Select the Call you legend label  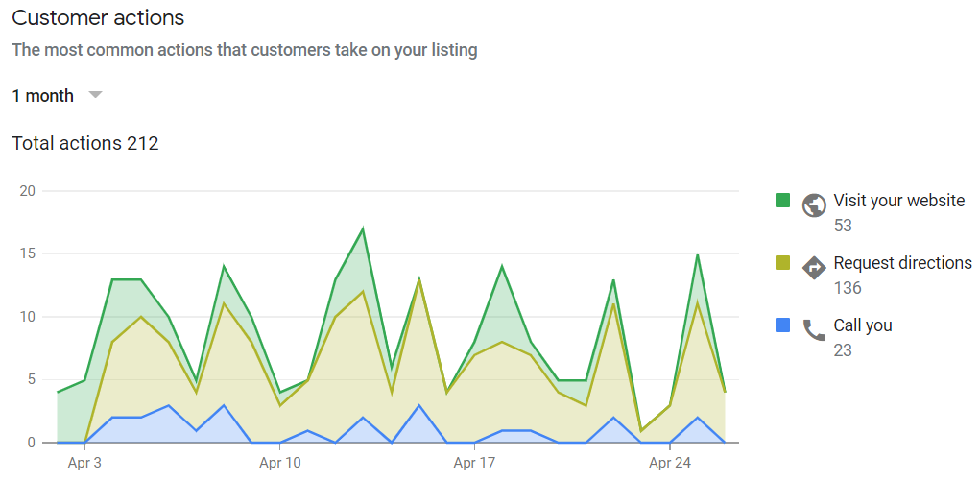pyautogui.click(x=863, y=325)
